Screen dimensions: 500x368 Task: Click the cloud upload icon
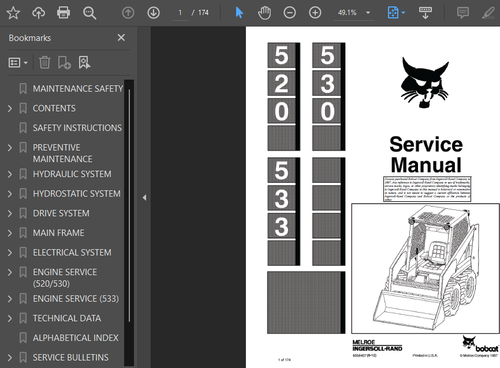[x=38, y=13]
